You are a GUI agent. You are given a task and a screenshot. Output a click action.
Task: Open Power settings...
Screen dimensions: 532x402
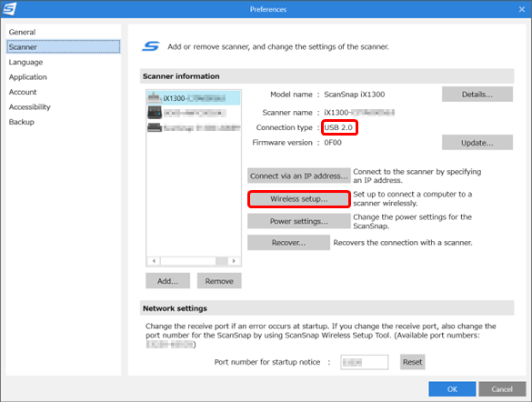point(299,221)
